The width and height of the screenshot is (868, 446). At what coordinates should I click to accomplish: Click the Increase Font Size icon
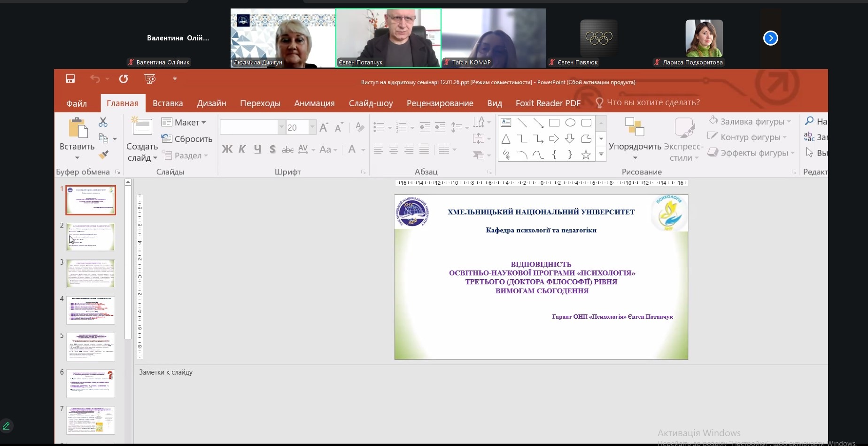click(324, 127)
